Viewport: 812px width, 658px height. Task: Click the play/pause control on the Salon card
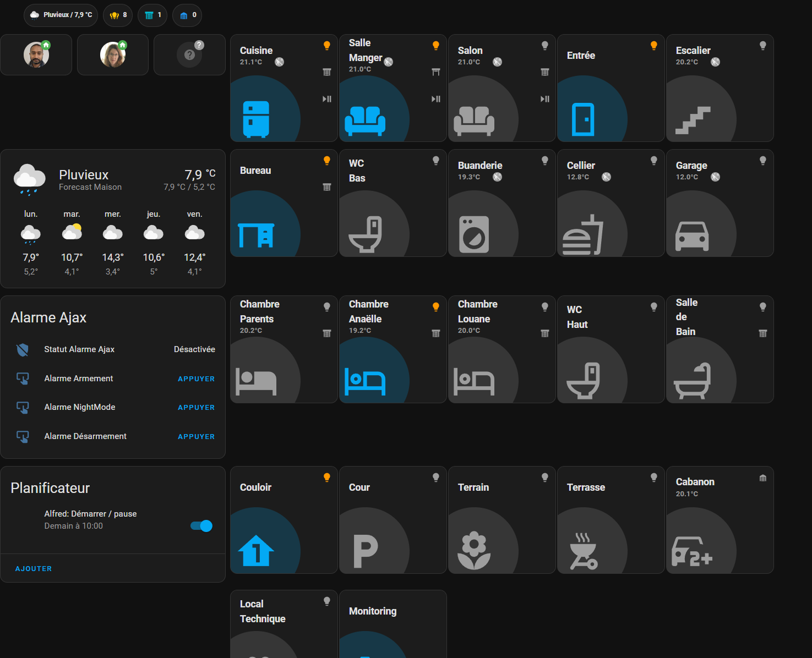pos(545,99)
